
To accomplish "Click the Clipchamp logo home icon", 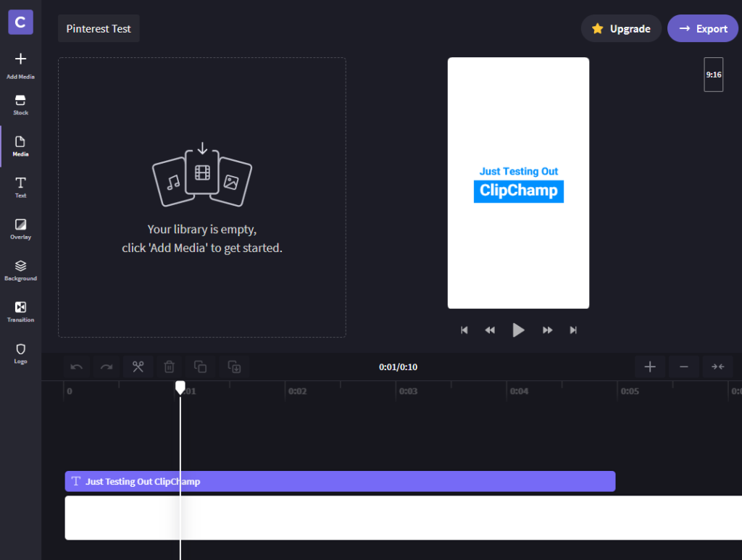I will pyautogui.click(x=20, y=22).
